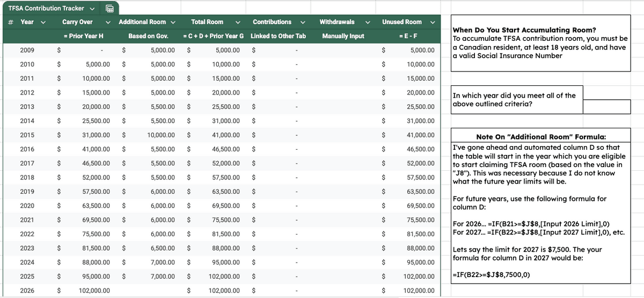644x298 pixels.
Task: Open the Withdrawals column dropdown arrow
Action: 368,22
